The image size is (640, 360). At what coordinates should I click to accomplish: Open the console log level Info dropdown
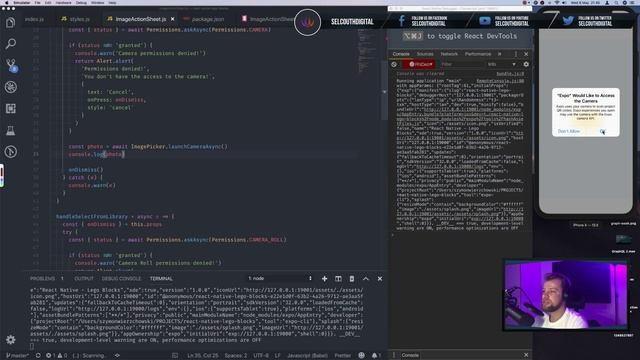coord(502,64)
